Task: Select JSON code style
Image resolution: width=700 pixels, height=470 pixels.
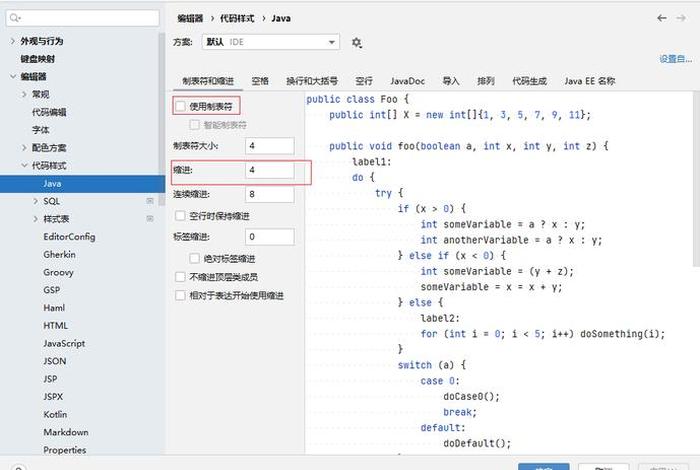Action: click(55, 361)
